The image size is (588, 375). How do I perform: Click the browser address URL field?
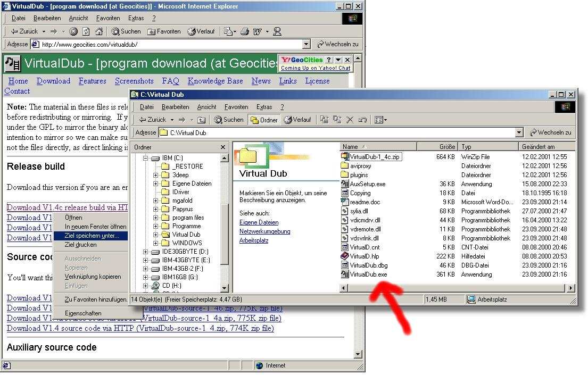tap(170, 45)
